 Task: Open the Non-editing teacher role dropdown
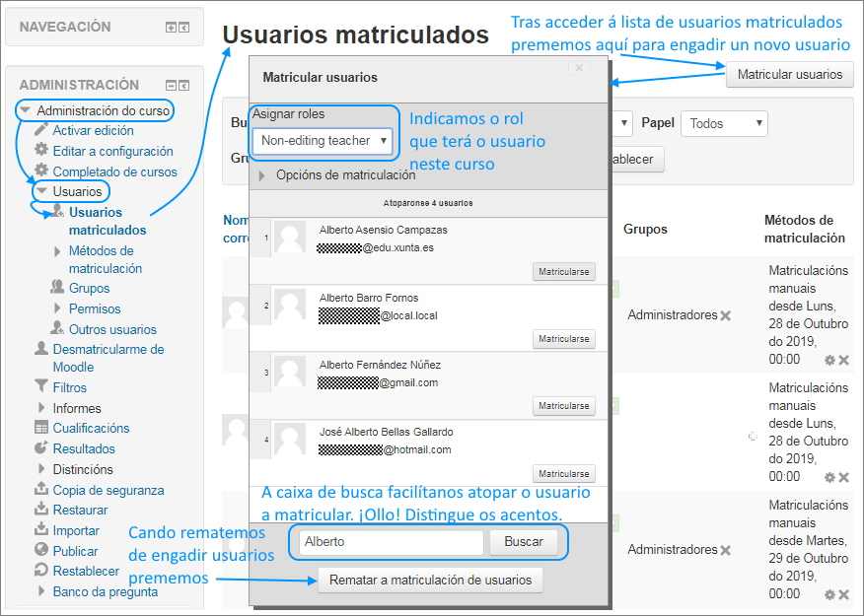pos(324,141)
